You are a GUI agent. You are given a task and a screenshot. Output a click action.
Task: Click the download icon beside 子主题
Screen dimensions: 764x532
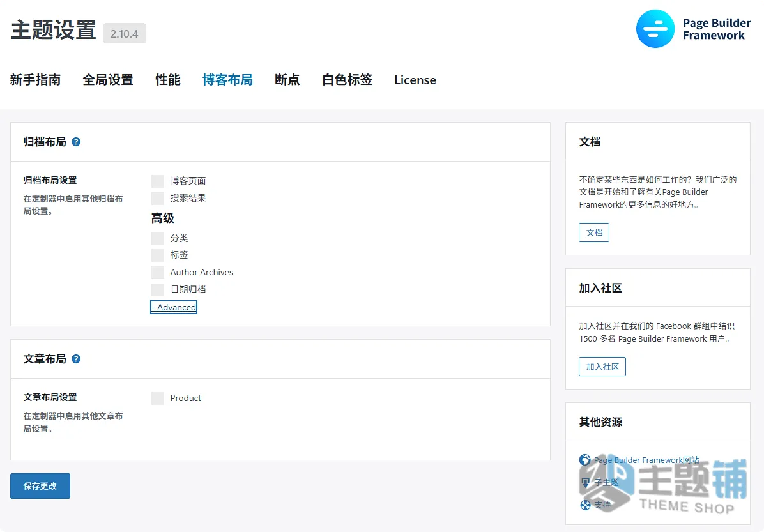tap(585, 482)
